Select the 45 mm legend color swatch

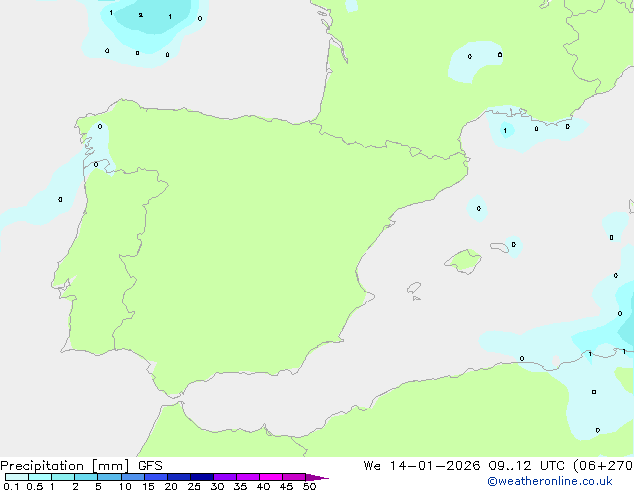(294, 477)
